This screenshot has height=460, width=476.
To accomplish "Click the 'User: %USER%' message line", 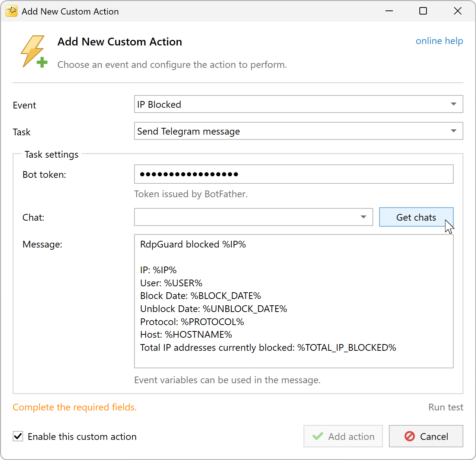I will click(171, 283).
